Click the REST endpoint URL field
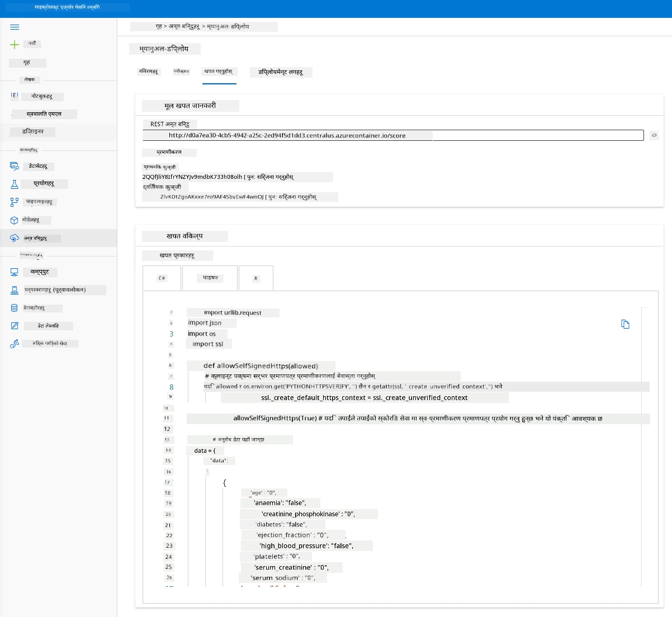The image size is (672, 617). pyautogui.click(x=393, y=135)
